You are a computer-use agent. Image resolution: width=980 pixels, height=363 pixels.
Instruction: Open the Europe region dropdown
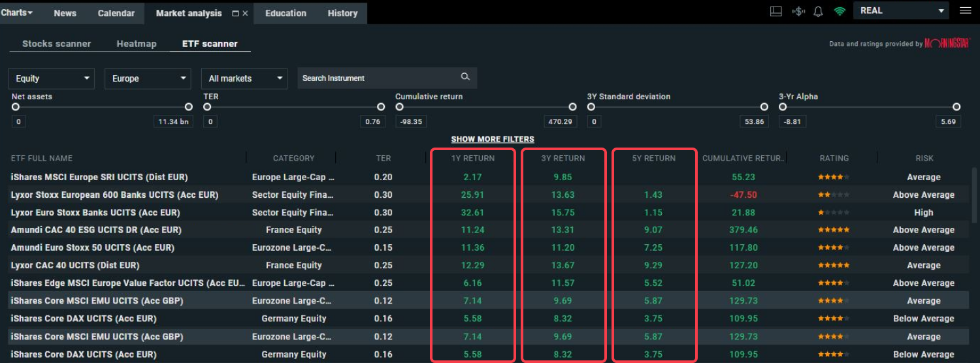[x=148, y=78]
